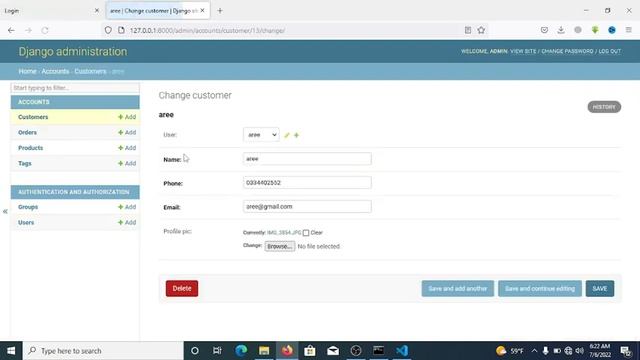The image size is (640, 360).
Task: Go to Home in the breadcrumb
Action: coord(27,71)
